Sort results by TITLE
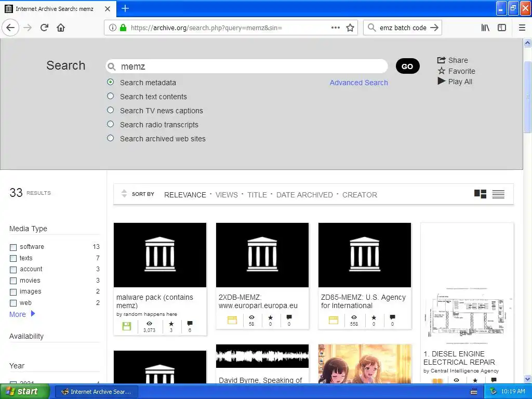 pyautogui.click(x=257, y=195)
